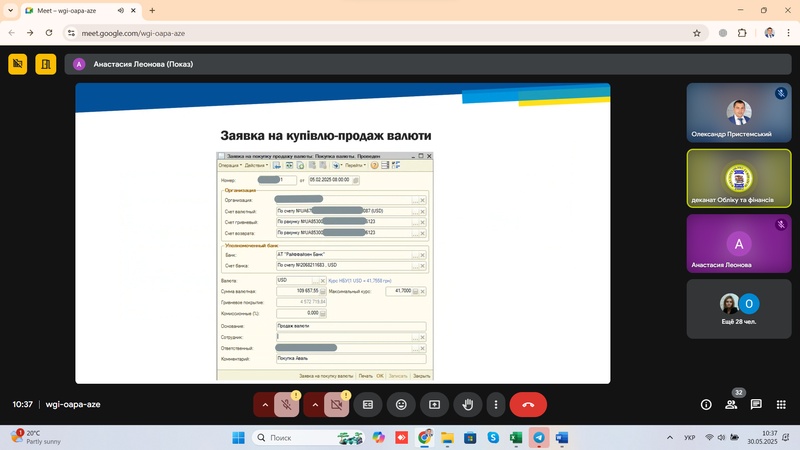Screen dimensions: 800x450
Task: Toggle closed captions button
Action: point(368,405)
